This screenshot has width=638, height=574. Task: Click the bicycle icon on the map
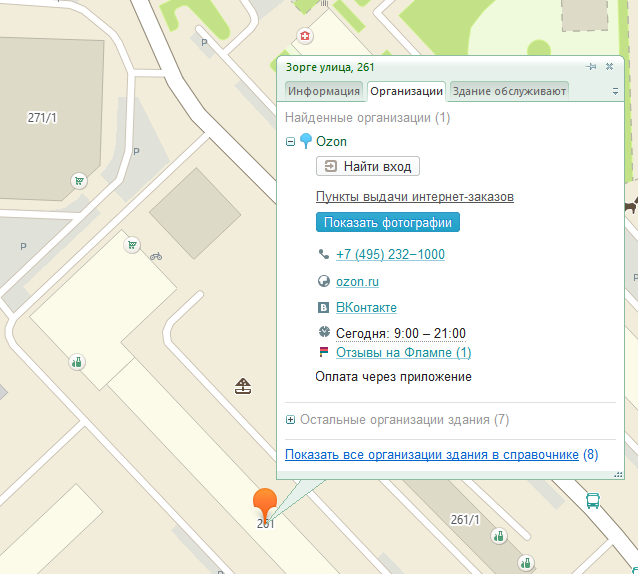[x=156, y=256]
